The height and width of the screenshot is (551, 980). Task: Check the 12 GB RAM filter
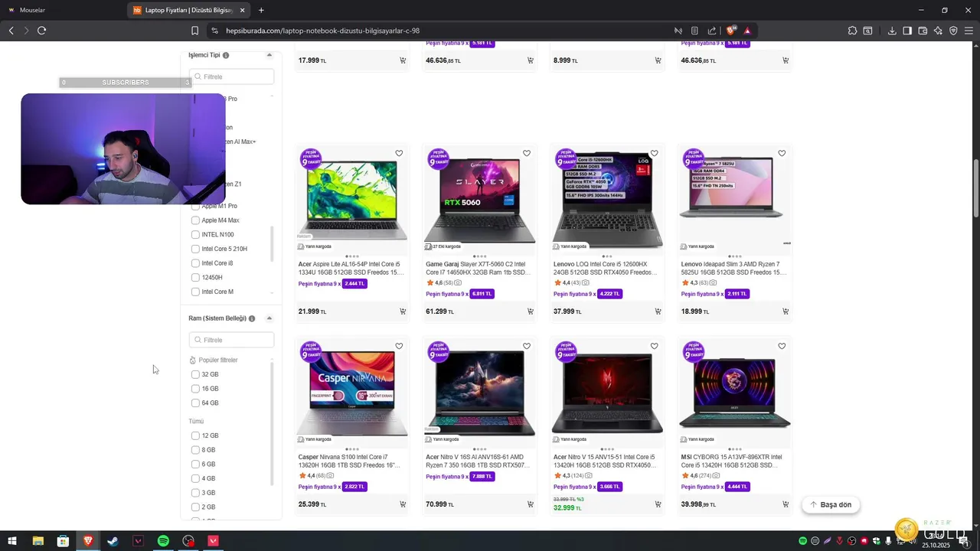click(195, 435)
